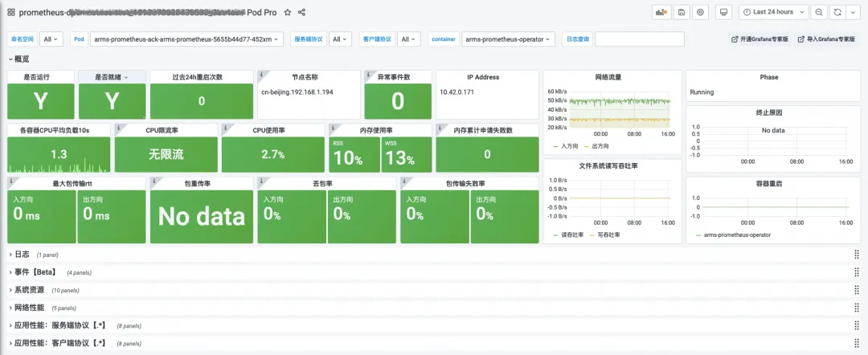
Task: Select the IP value 10.42.0.171
Action: 457,92
